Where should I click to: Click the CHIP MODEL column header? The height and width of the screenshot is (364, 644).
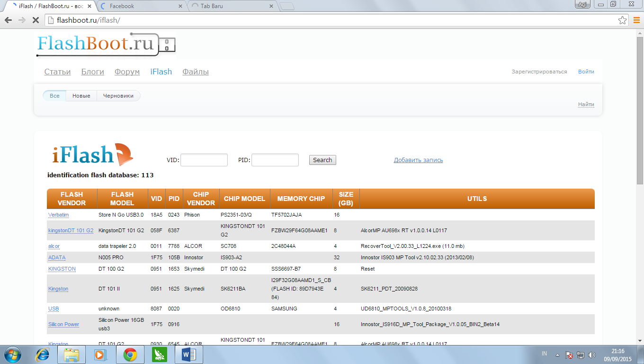point(244,199)
